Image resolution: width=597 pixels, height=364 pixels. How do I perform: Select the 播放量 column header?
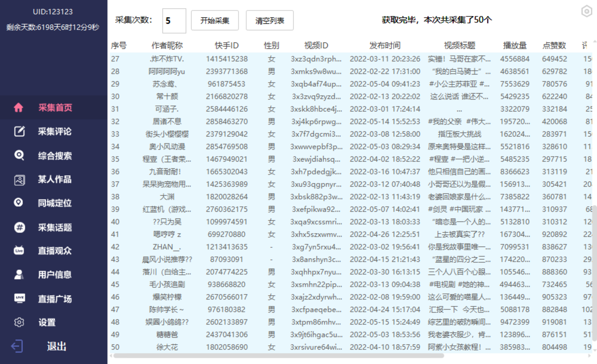[x=515, y=45]
